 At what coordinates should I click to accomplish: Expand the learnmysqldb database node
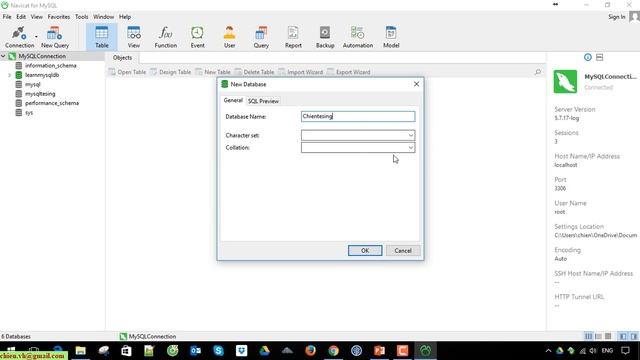click(x=9, y=75)
